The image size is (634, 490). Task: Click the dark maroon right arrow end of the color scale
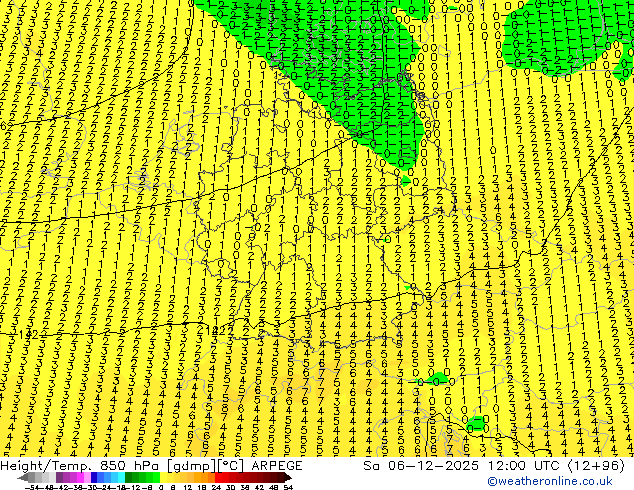coord(288,477)
